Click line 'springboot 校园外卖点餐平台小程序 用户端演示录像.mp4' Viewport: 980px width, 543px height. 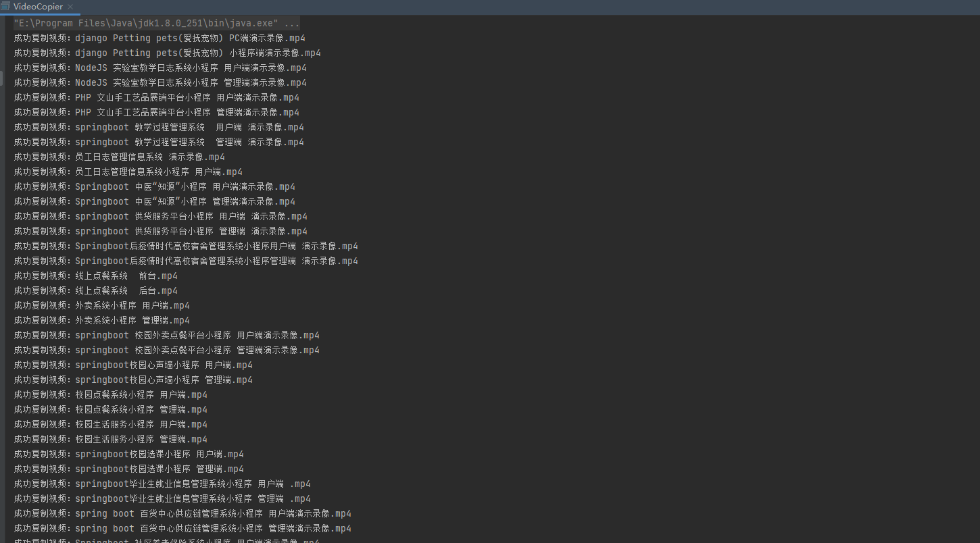click(166, 335)
